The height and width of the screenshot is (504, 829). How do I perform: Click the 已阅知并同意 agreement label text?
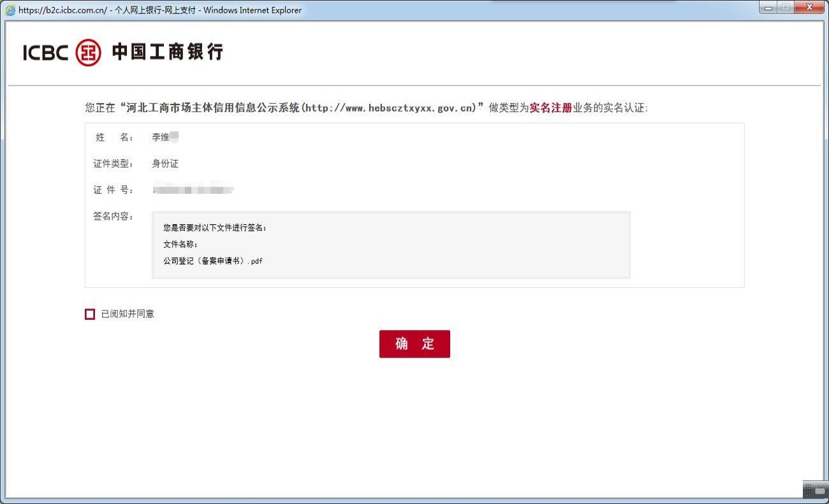[128, 314]
